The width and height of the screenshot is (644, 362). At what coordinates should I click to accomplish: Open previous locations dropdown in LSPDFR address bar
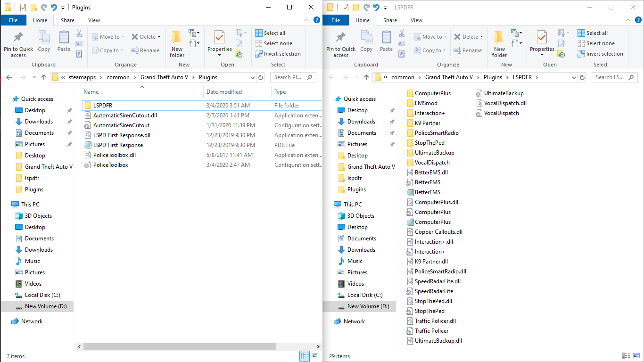(573, 77)
